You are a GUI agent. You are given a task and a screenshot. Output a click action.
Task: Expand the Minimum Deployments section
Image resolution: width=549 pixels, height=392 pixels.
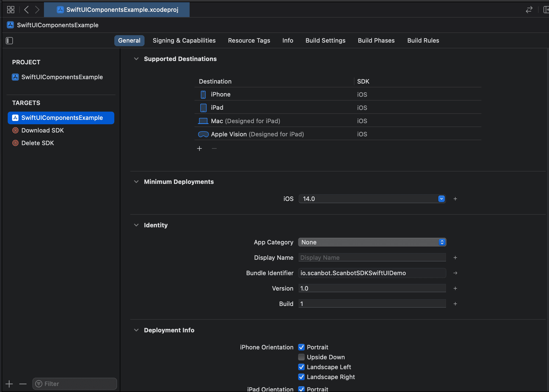(137, 181)
